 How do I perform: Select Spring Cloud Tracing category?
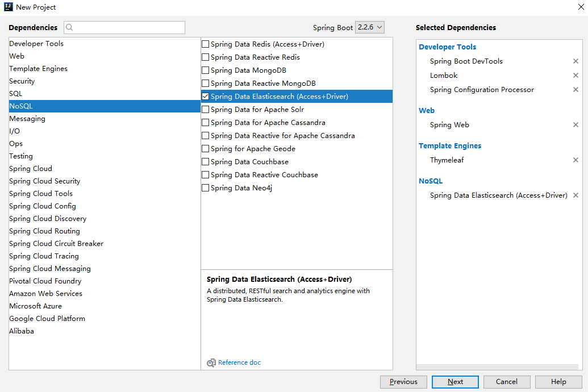(x=105, y=256)
